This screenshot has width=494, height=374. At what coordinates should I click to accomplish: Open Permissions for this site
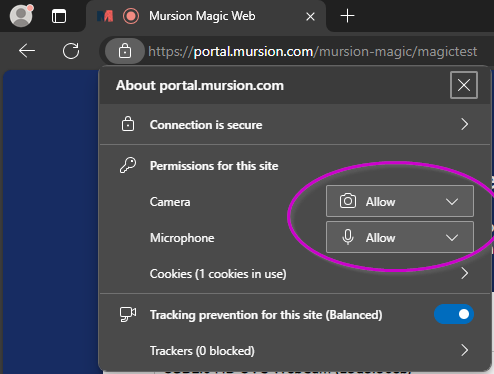214,166
